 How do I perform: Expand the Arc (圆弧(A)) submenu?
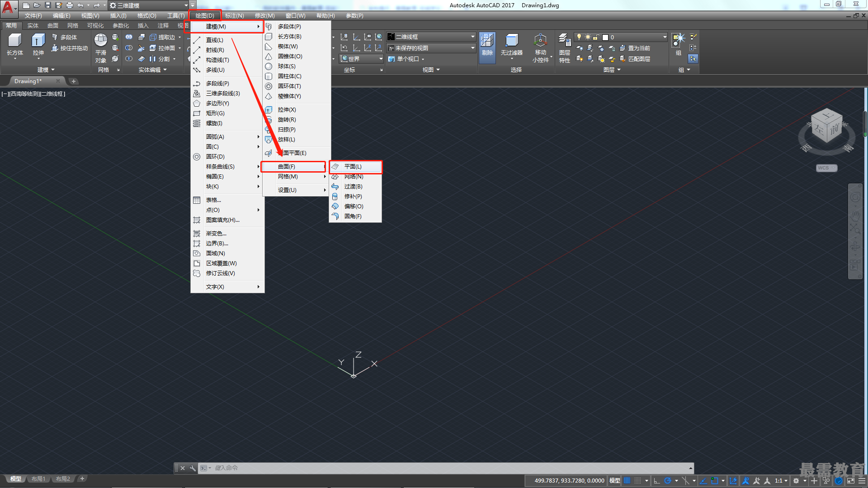point(227,137)
